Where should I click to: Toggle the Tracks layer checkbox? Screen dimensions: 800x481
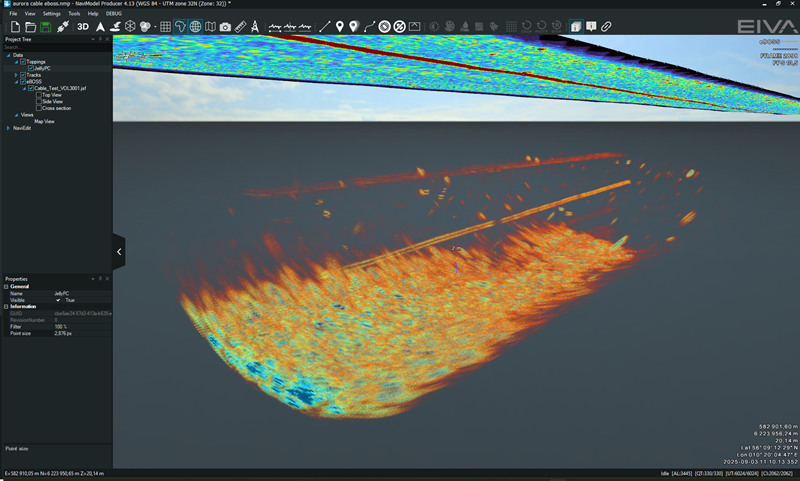pyautogui.click(x=23, y=75)
